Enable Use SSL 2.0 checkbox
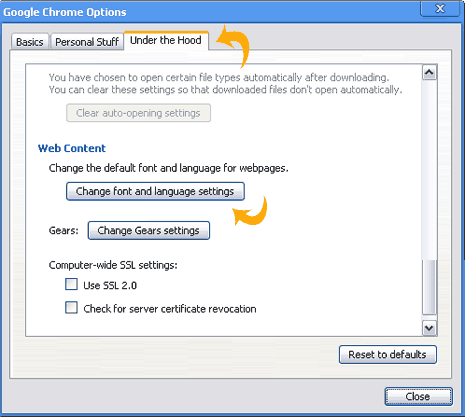465x417 pixels. click(71, 285)
